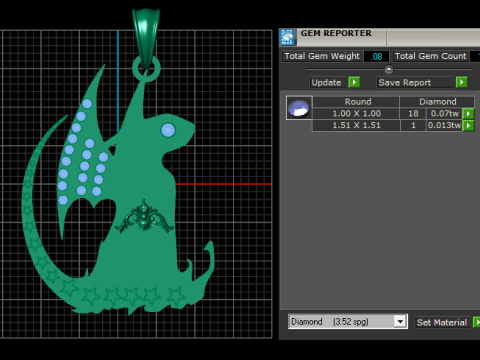
Task: Click the GEM REPORTER title tab
Action: [x=336, y=33]
